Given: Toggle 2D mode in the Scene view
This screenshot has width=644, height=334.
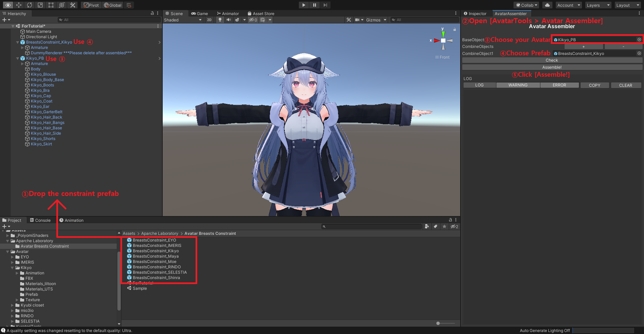Looking at the screenshot, I should tap(209, 20).
